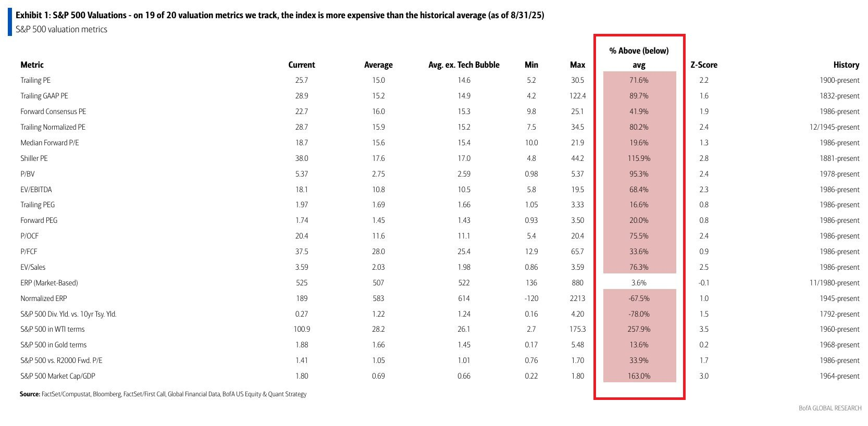Select the S&P 500 Market Cap/GDP label
The height and width of the screenshot is (426, 868).
[x=58, y=376]
